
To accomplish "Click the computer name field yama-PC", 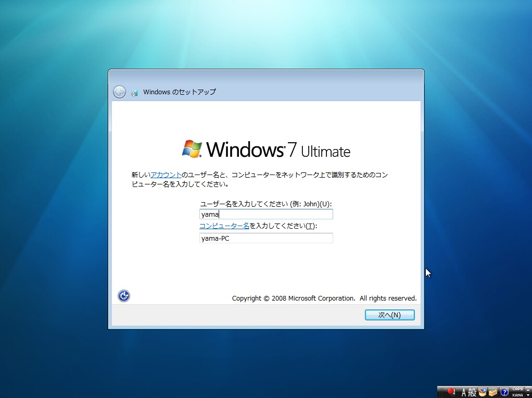I will (x=266, y=238).
